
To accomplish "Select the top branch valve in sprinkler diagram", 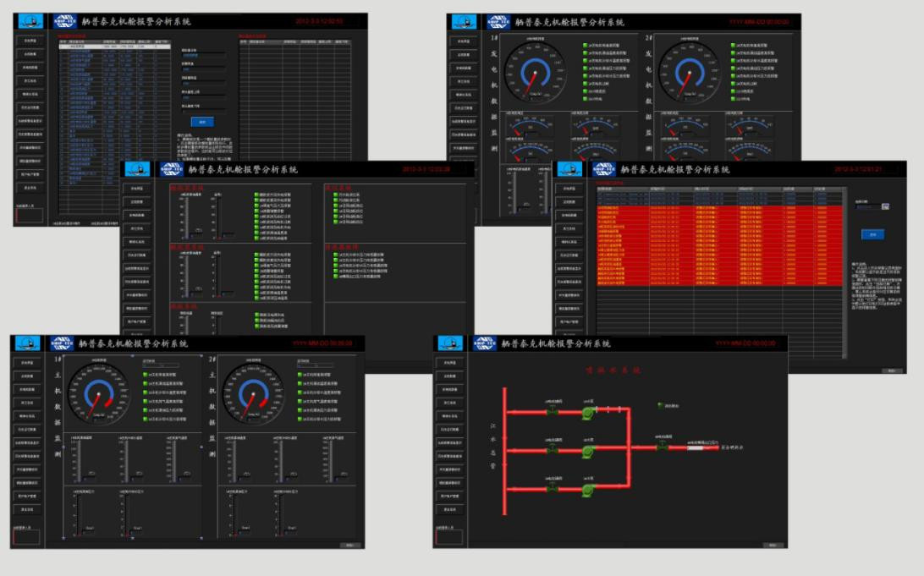I will point(553,411).
